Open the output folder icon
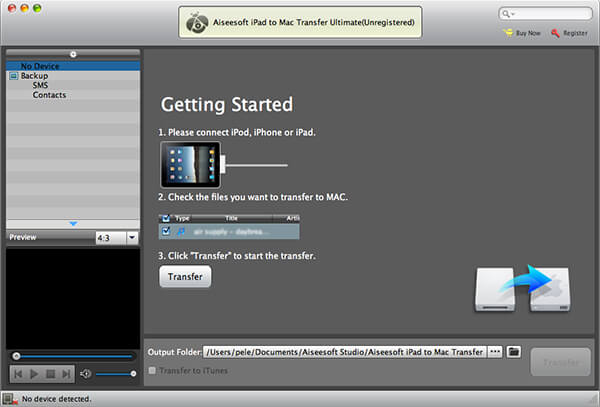This screenshot has height=407, width=600. 514,352
